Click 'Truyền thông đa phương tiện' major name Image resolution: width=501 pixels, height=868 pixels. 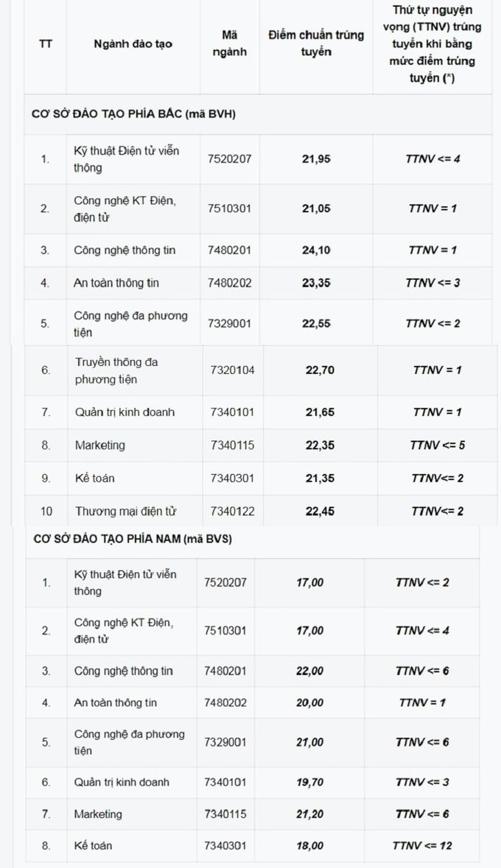pyautogui.click(x=117, y=370)
